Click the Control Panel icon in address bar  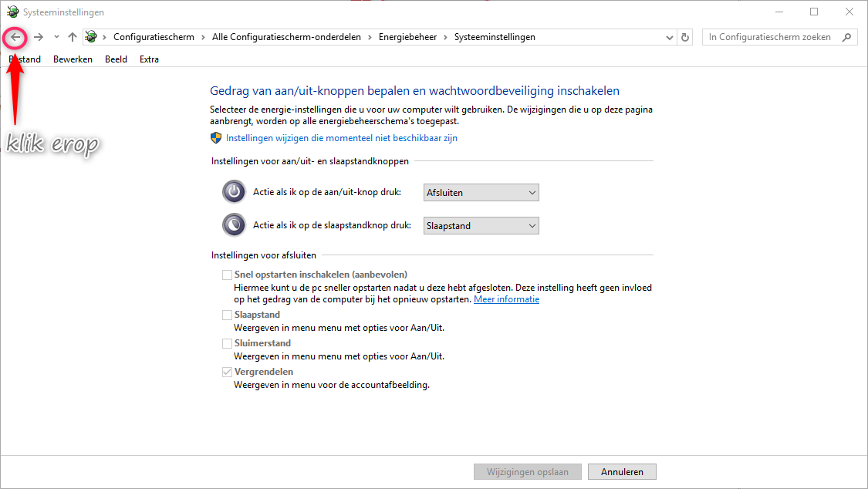(91, 37)
